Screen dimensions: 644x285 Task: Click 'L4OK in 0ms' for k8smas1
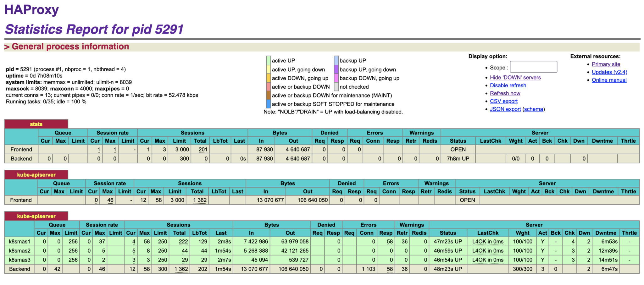[488, 242]
